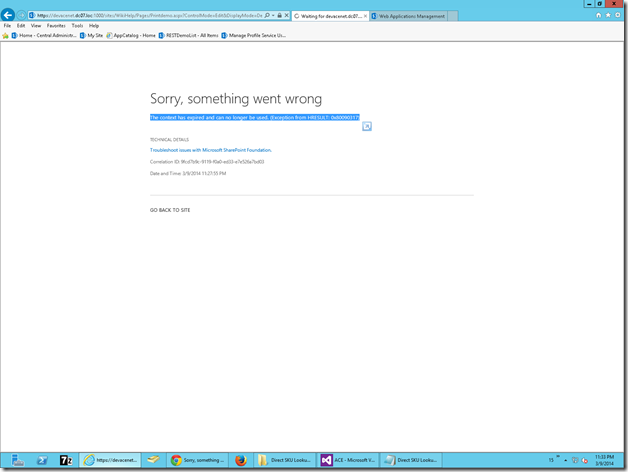Click the red alert tray icon

click(585, 460)
